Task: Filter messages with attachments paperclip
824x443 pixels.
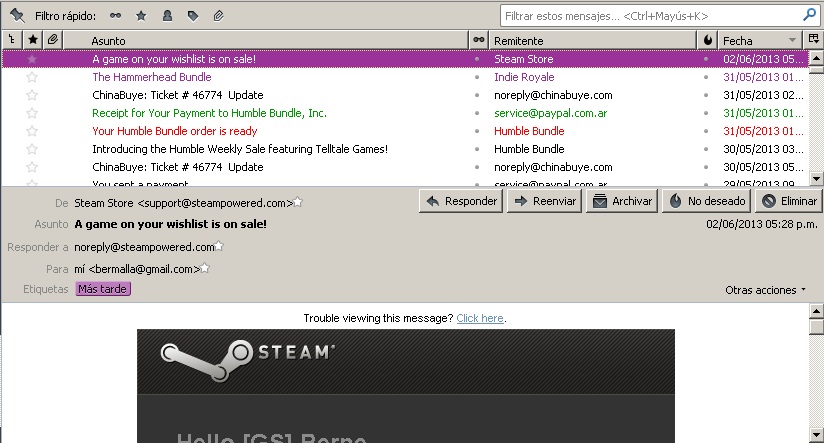Action: pyautogui.click(x=219, y=16)
